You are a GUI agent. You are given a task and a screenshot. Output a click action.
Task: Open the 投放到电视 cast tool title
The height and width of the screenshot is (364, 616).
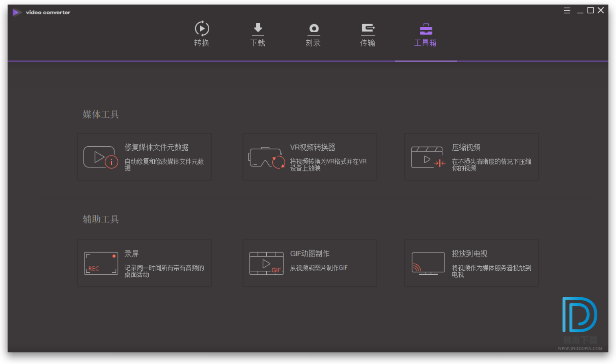click(469, 254)
